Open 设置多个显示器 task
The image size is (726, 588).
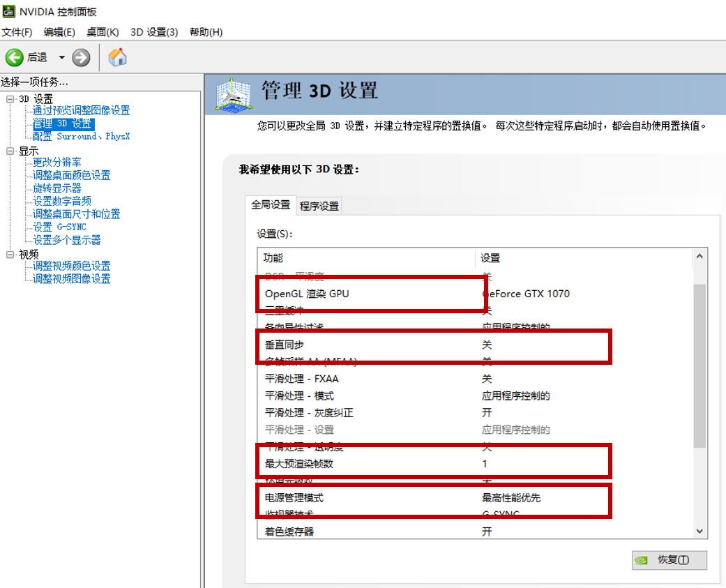(x=67, y=240)
